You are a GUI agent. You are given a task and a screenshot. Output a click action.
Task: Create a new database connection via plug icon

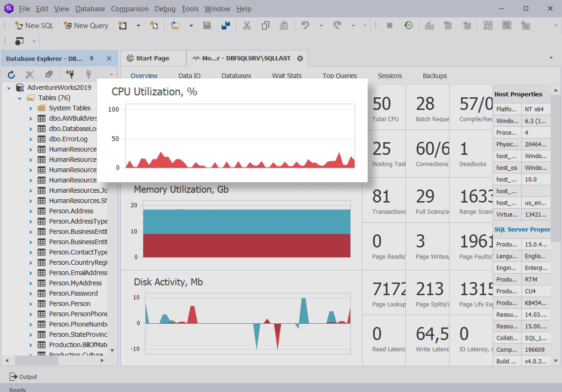(x=69, y=74)
